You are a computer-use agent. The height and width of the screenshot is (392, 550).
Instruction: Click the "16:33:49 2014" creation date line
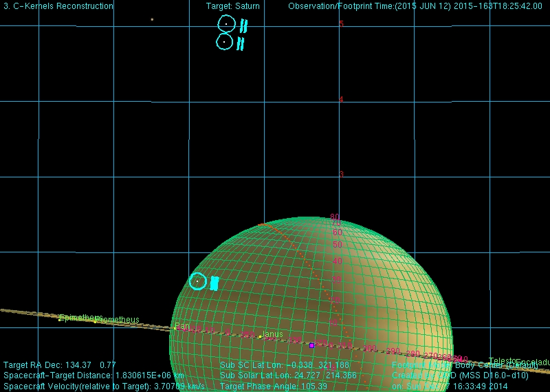point(450,386)
